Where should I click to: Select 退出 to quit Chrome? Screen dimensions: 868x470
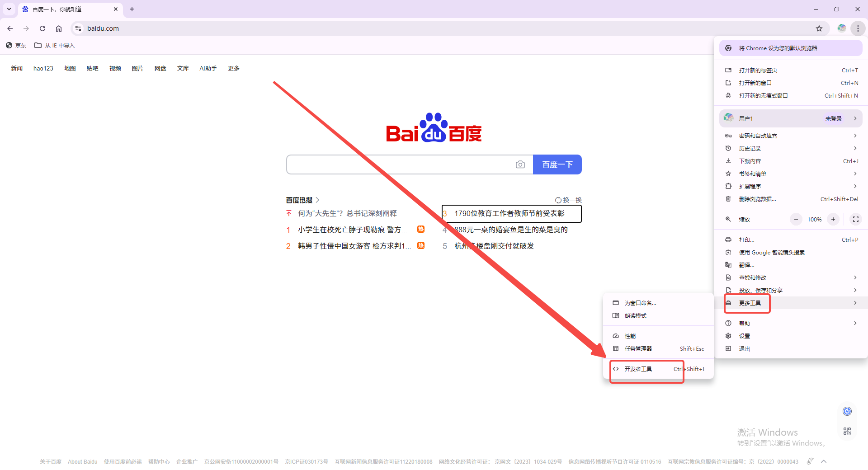click(791, 348)
